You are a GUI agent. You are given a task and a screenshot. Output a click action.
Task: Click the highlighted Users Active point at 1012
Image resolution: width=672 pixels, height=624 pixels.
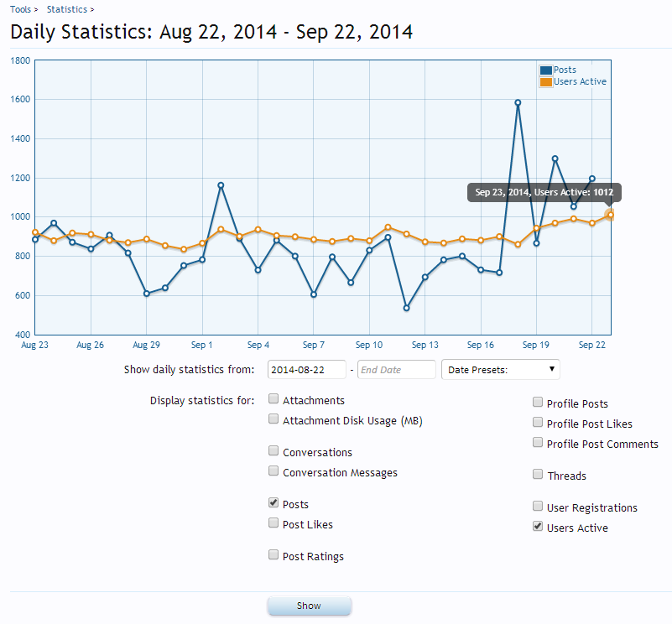[x=610, y=215]
